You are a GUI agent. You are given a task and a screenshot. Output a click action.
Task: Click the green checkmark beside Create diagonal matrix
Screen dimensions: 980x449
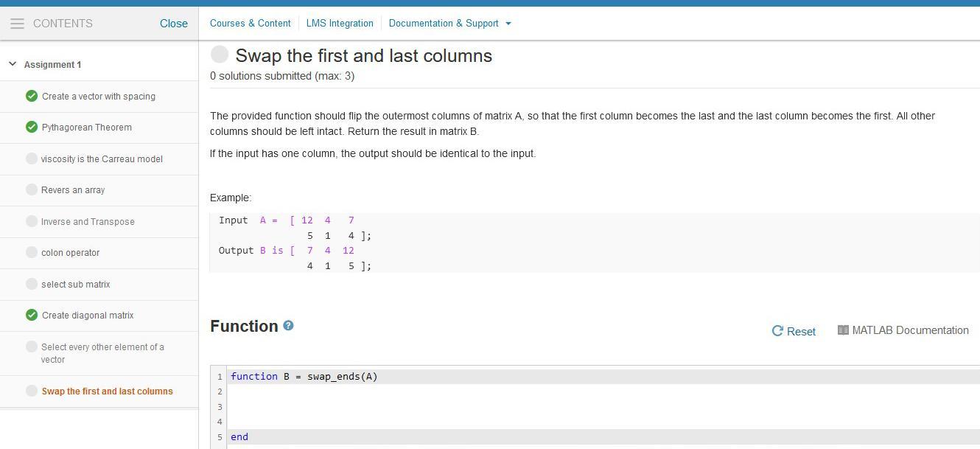tap(32, 315)
